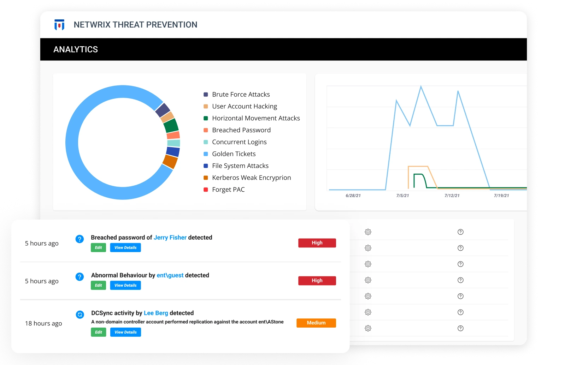
Task: Click High badge on Abnormal Behaviour alert
Action: (317, 281)
